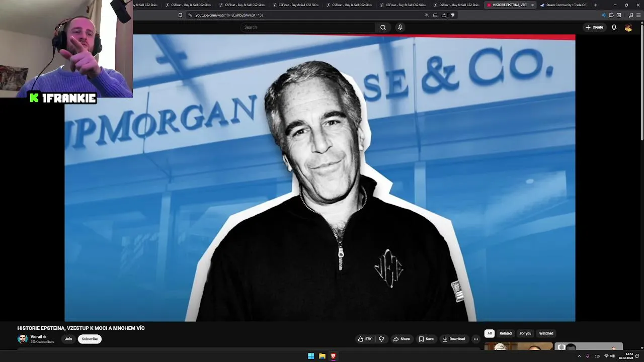Open File Explorer from the taskbar
The image size is (644, 362).
322,356
